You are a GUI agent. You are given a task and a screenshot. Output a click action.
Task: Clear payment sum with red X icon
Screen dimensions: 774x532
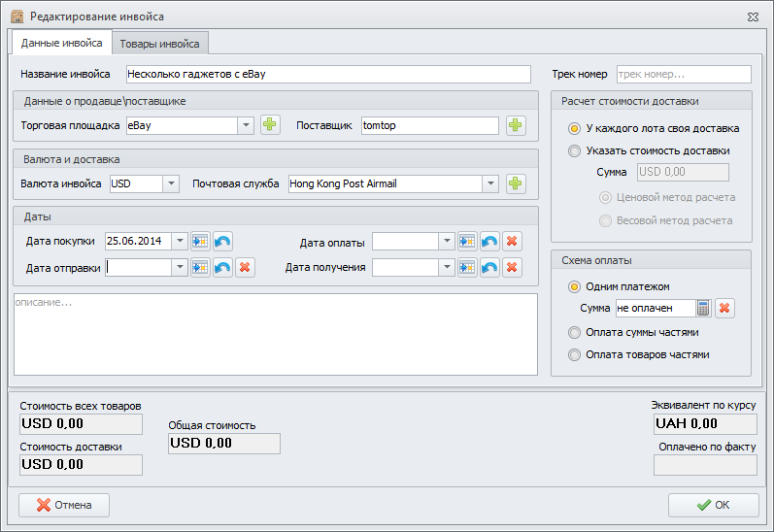click(725, 308)
